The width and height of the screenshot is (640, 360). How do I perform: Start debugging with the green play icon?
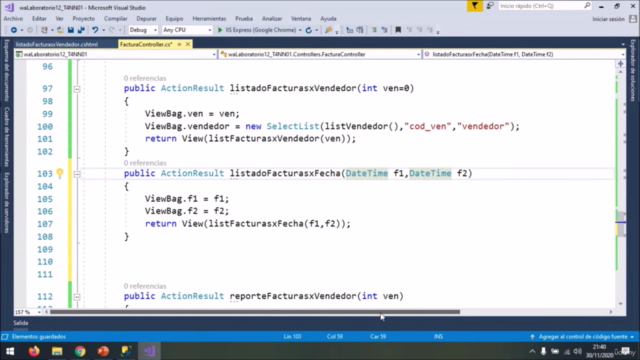pyautogui.click(x=220, y=30)
